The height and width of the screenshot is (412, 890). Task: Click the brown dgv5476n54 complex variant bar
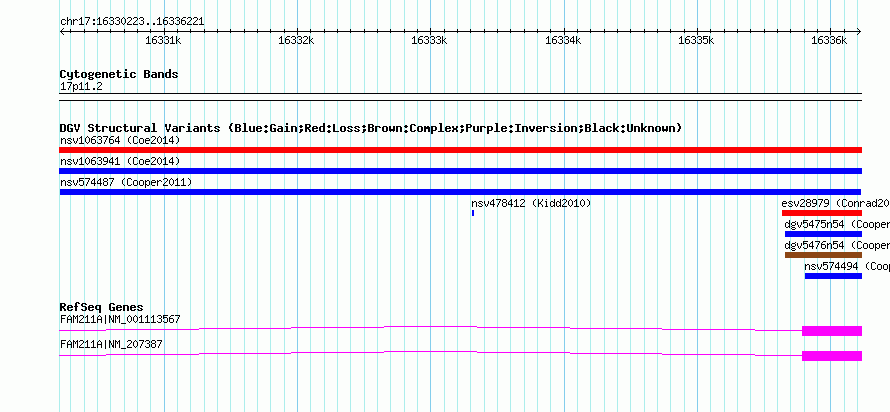point(824,255)
